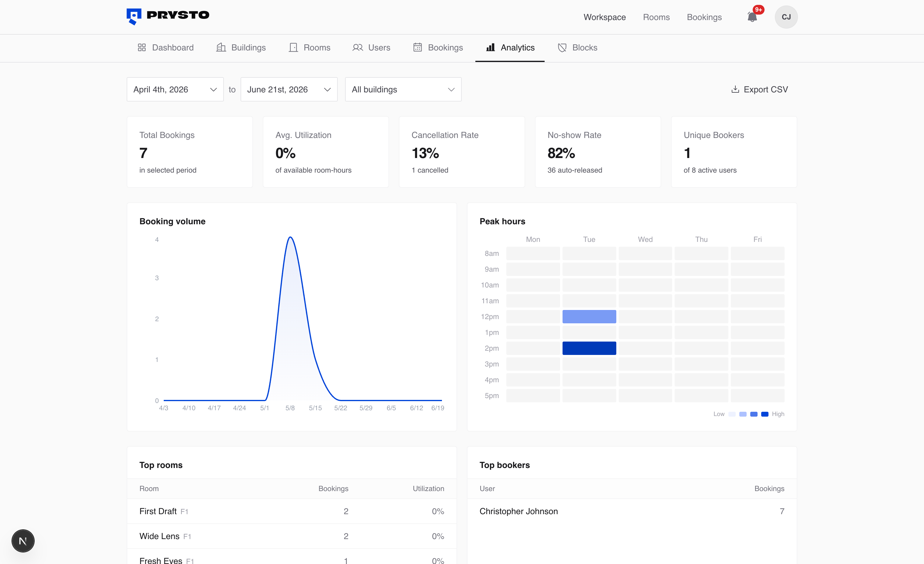
Task: Open the Bookings admin tab
Action: pyautogui.click(x=438, y=48)
